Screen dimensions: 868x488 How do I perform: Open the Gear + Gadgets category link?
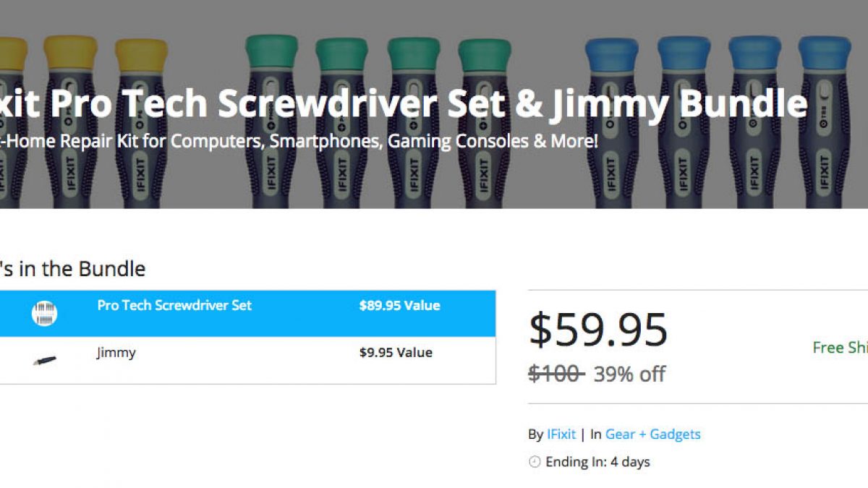[x=652, y=435]
